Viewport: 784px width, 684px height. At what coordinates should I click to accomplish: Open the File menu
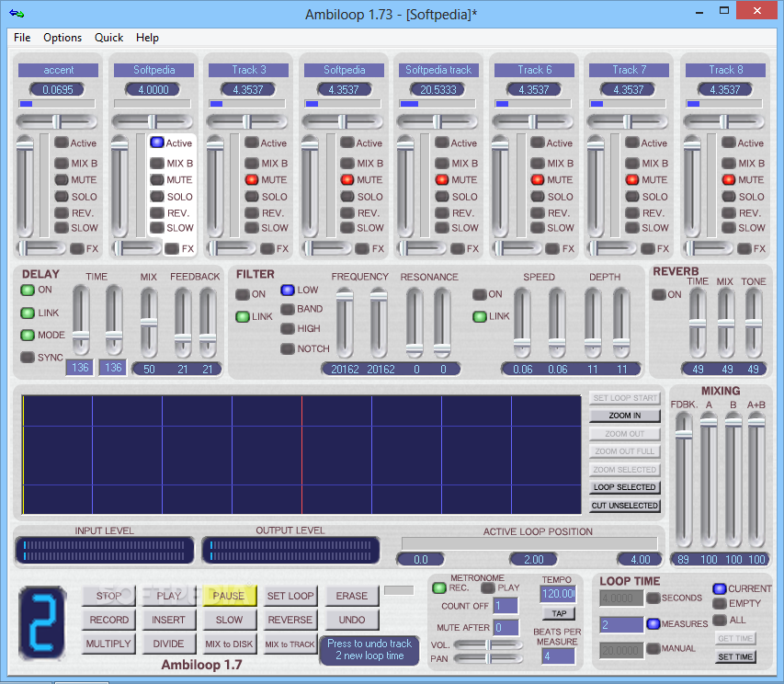(22, 38)
